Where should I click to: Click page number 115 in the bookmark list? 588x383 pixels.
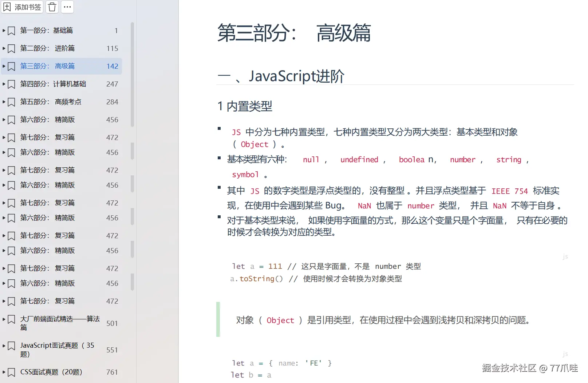coord(112,48)
